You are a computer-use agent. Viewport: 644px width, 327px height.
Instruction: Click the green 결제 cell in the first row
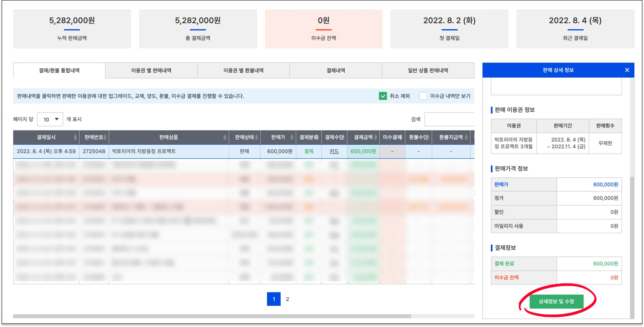click(309, 151)
